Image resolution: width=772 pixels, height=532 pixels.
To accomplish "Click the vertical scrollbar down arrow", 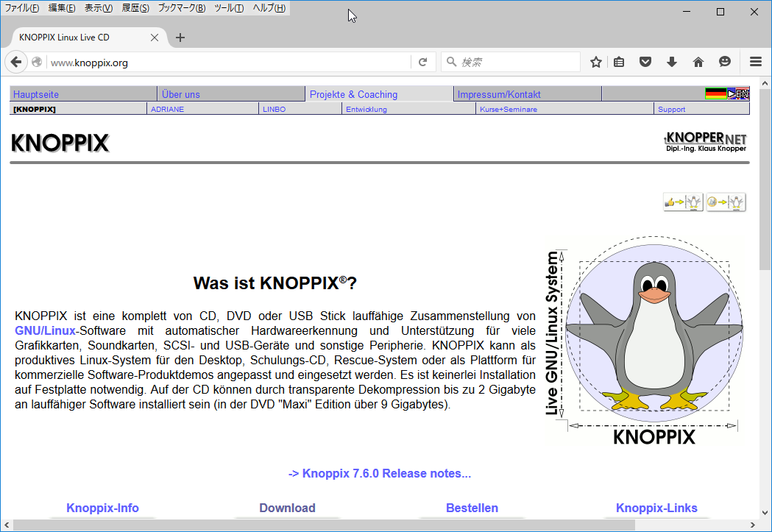I will click(x=765, y=513).
